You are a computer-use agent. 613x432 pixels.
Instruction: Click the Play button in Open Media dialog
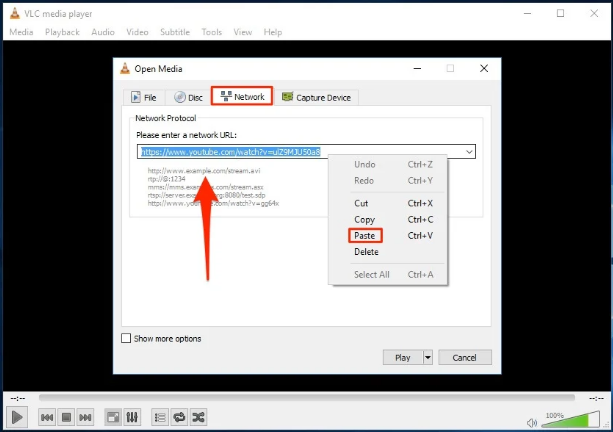(403, 357)
